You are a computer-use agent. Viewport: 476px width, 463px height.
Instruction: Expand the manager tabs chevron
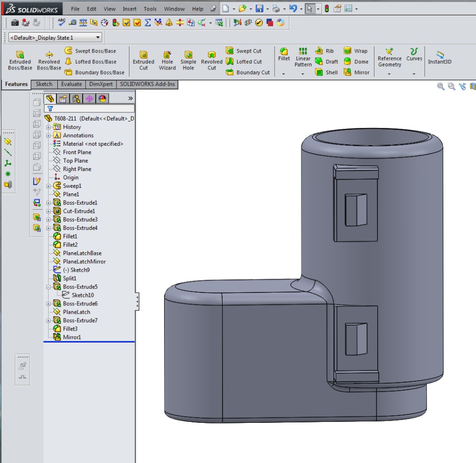click(x=130, y=98)
